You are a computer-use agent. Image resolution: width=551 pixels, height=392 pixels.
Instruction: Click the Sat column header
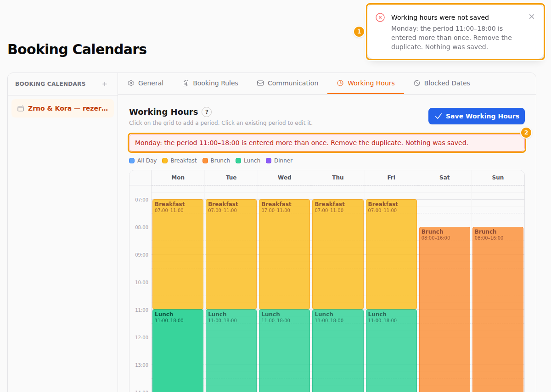(444, 178)
